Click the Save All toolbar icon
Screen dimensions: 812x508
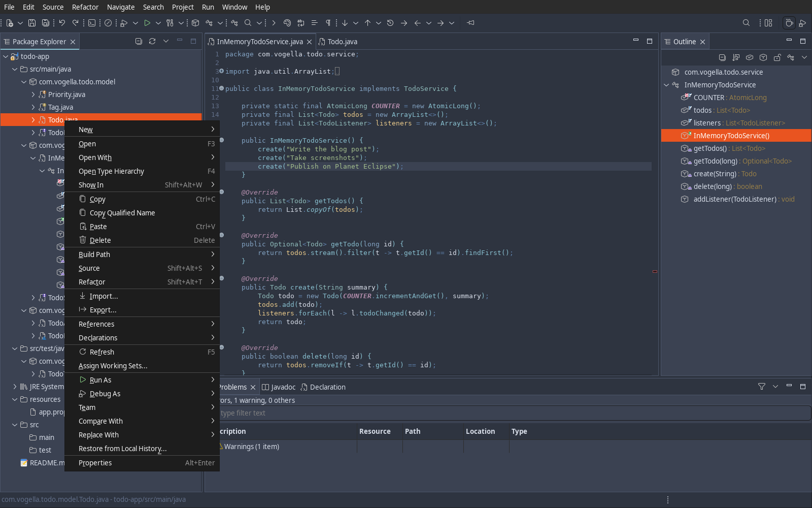46,23
